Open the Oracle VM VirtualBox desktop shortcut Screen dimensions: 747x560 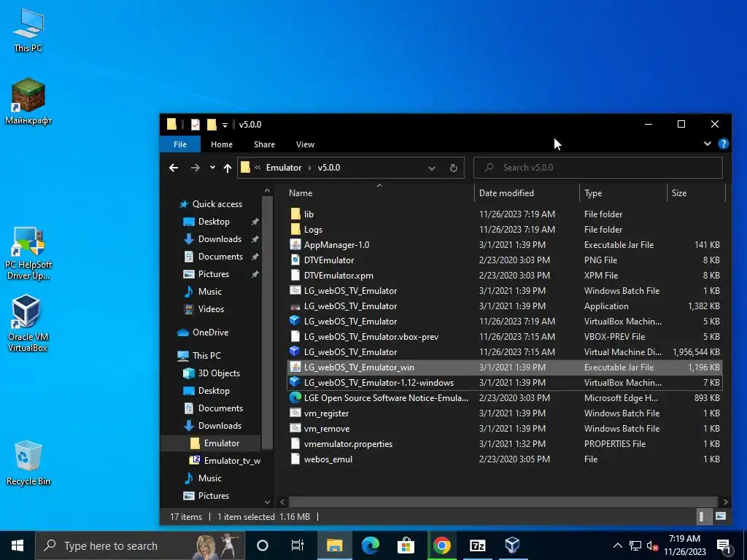[28, 323]
